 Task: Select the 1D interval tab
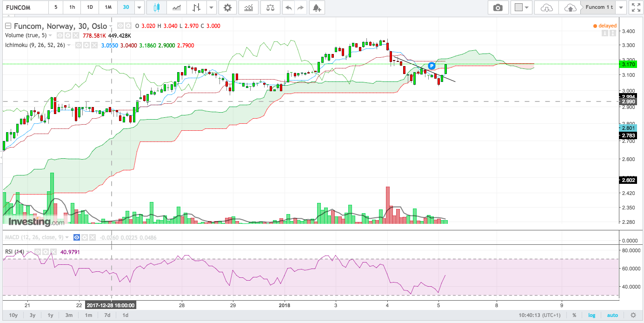[x=90, y=7]
